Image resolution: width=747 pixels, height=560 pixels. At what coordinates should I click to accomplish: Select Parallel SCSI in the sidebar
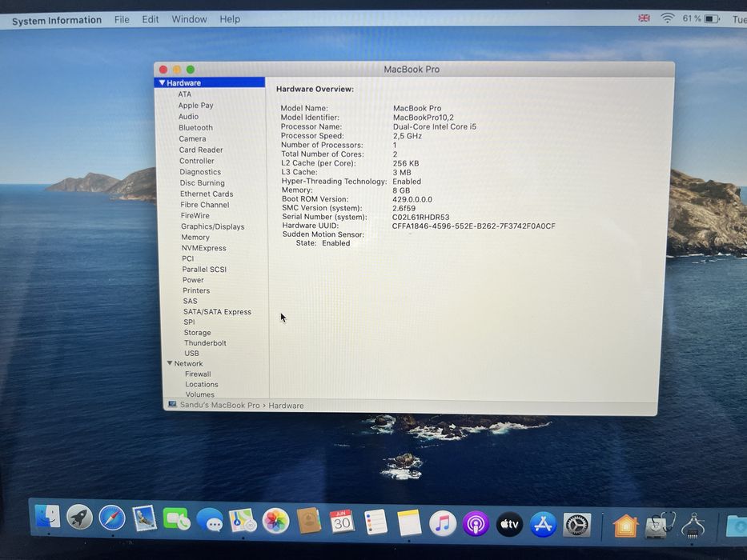(204, 270)
